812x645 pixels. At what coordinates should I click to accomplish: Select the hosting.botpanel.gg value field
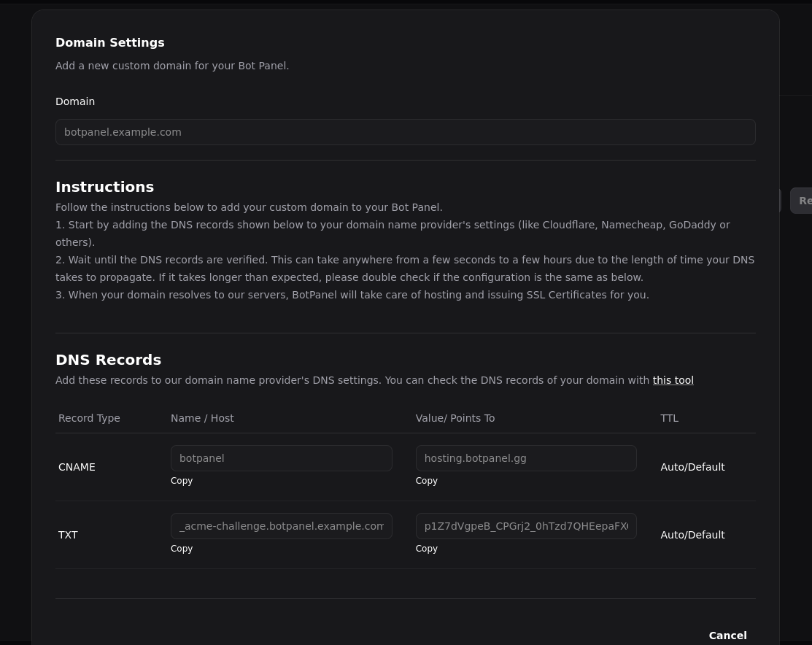(x=525, y=458)
